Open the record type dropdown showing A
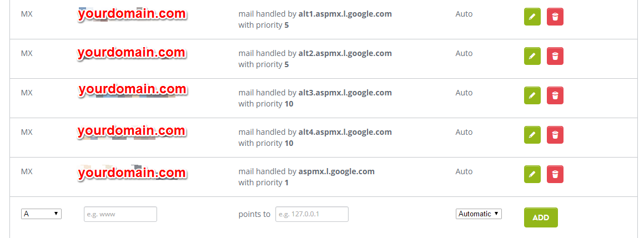 [x=41, y=214]
